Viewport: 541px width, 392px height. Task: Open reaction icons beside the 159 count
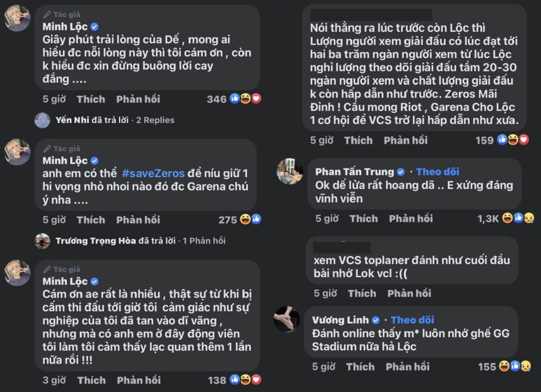click(x=512, y=140)
